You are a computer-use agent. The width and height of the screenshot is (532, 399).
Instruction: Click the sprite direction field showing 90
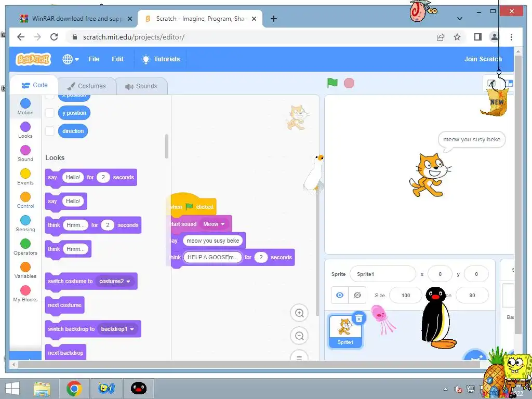pyautogui.click(x=472, y=295)
